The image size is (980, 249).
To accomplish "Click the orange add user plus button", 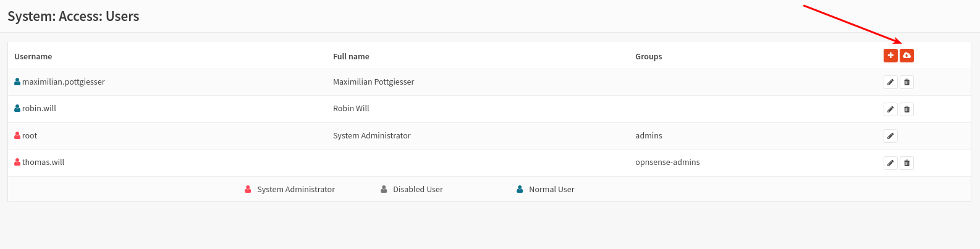I will pos(890,56).
